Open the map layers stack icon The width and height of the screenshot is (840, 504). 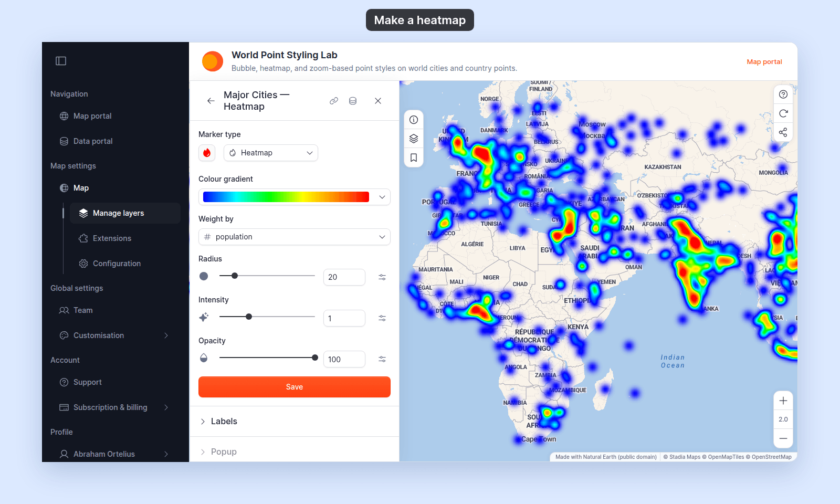coord(414,139)
